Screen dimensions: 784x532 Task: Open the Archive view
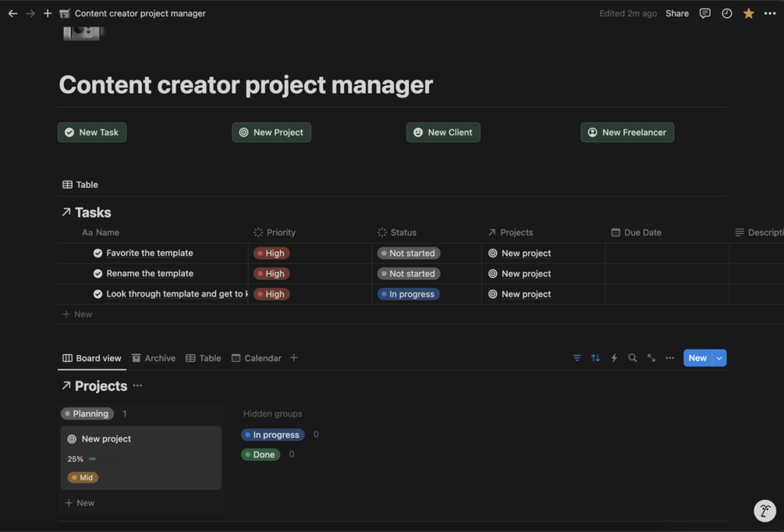(x=154, y=357)
